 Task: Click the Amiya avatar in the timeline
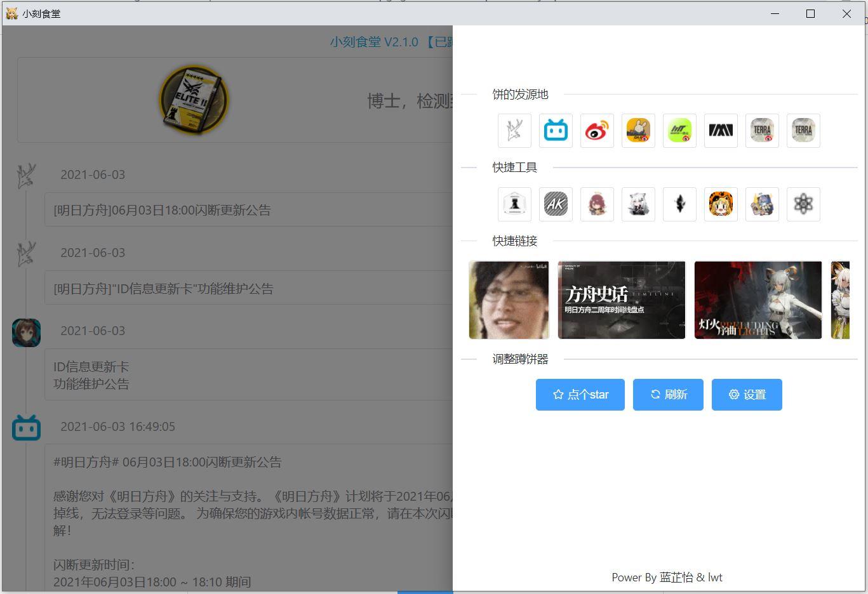tap(26, 333)
